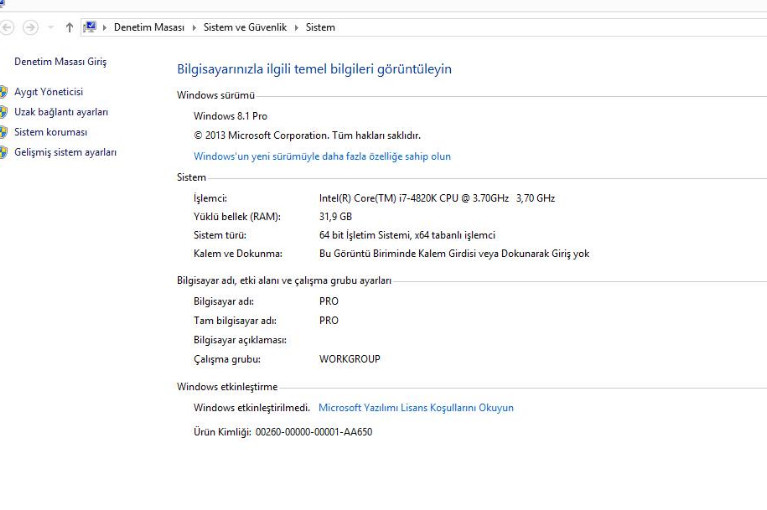Select the 31,9 GB RAM value
This screenshot has height=510, width=767.
(335, 216)
